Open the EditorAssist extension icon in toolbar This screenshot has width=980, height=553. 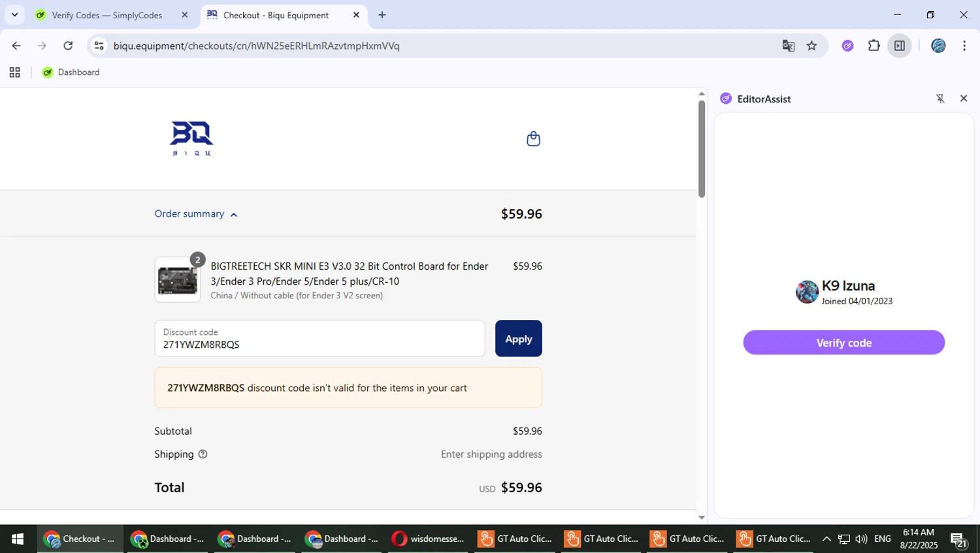[848, 46]
